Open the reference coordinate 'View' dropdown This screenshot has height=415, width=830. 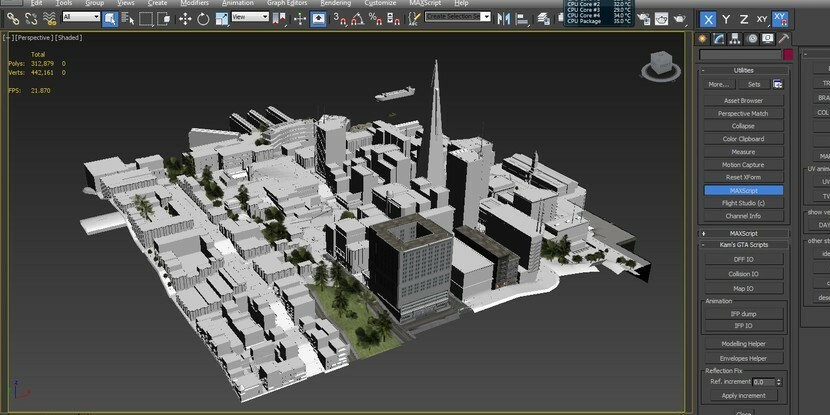[x=250, y=17]
